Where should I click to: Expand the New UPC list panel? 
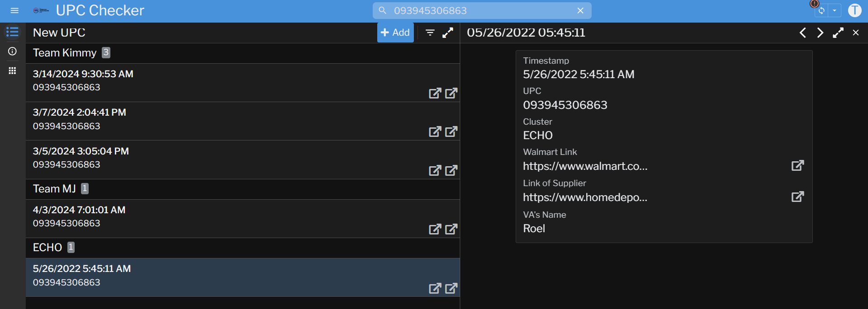pyautogui.click(x=448, y=33)
